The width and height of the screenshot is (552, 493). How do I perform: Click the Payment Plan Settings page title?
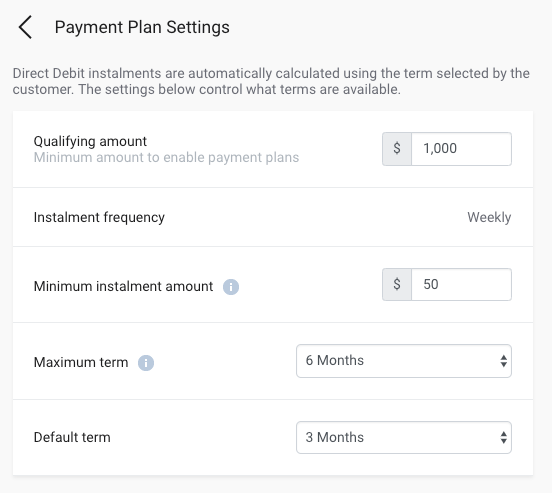pyautogui.click(x=142, y=27)
